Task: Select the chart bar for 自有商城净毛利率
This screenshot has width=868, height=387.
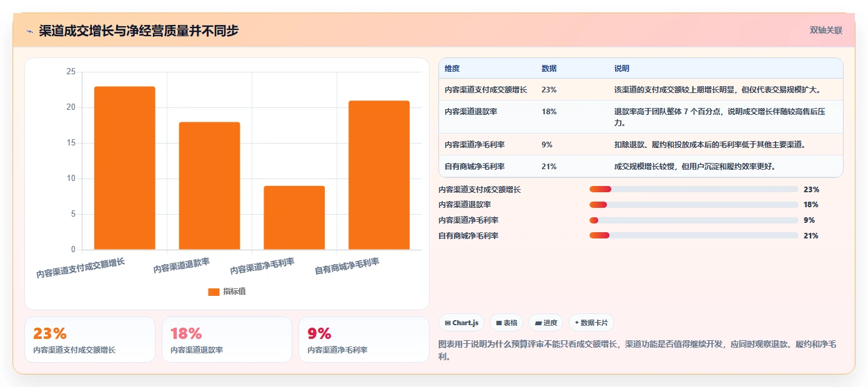Action: (x=379, y=175)
